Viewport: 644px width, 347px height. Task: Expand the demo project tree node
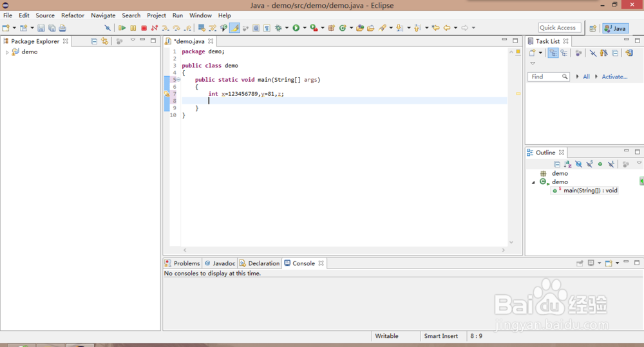[7, 52]
